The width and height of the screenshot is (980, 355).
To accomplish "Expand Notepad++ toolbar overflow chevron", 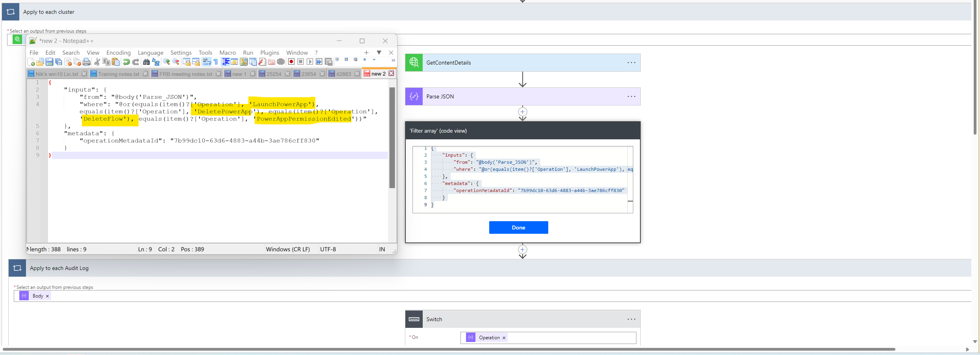I will point(393,60).
